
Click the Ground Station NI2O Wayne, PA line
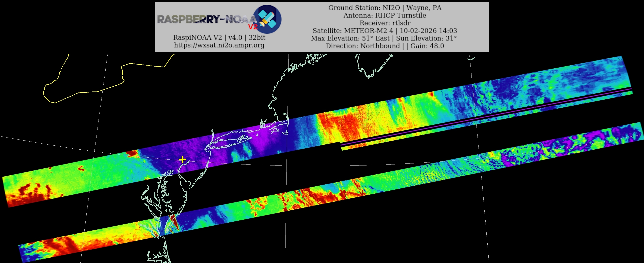(385, 8)
